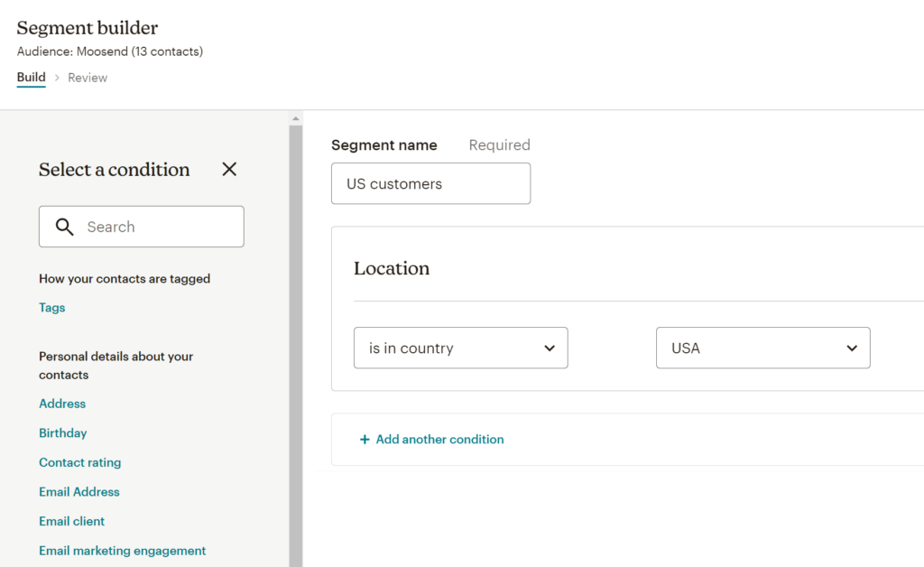924x567 pixels.
Task: Select the Email client condition
Action: [x=71, y=521]
